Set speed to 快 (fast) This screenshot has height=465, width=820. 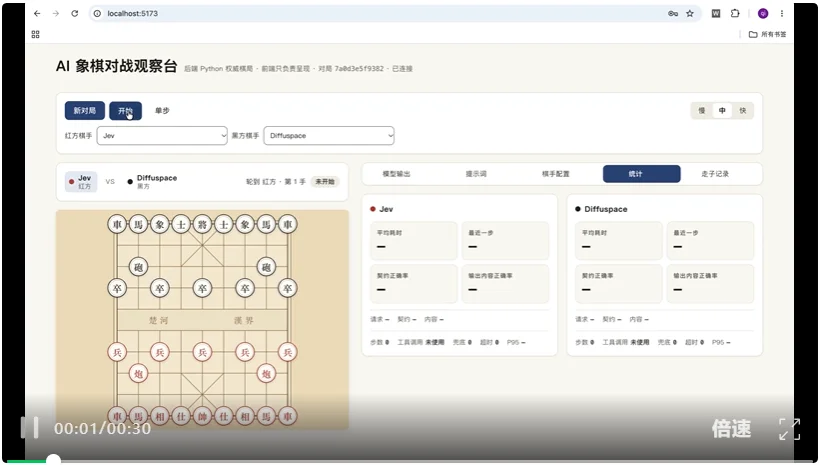click(x=743, y=110)
